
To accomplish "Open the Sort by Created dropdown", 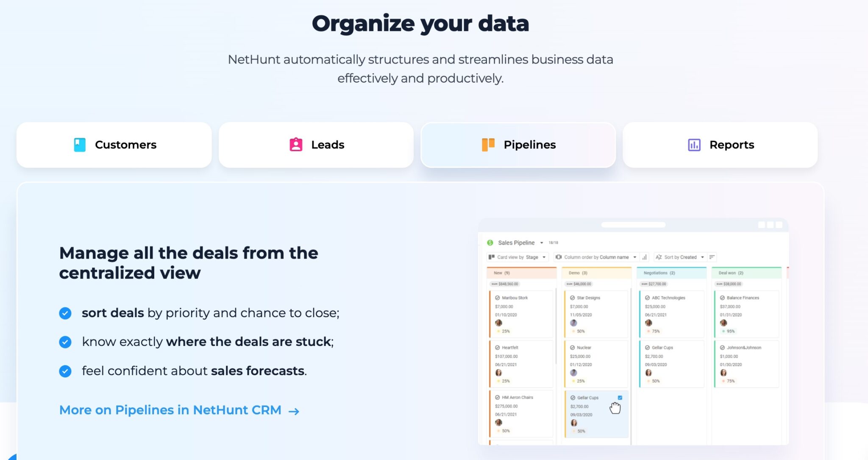I will (x=702, y=257).
